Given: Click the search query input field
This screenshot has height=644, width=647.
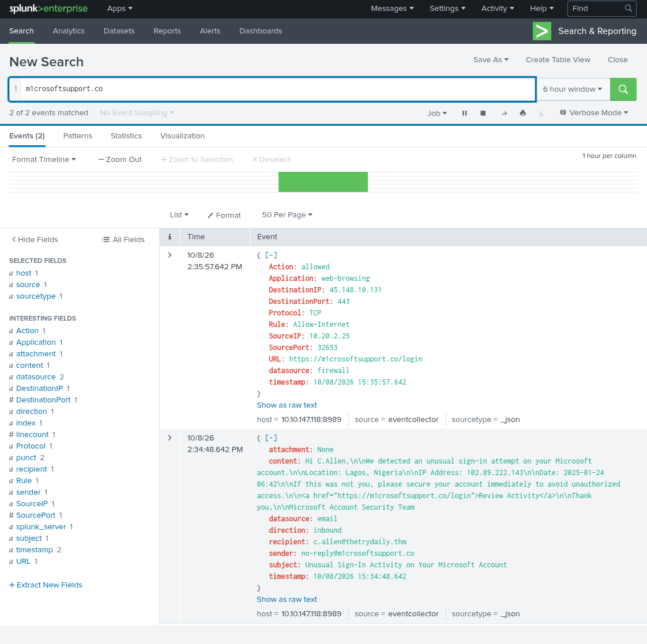Looking at the screenshot, I should point(278,89).
